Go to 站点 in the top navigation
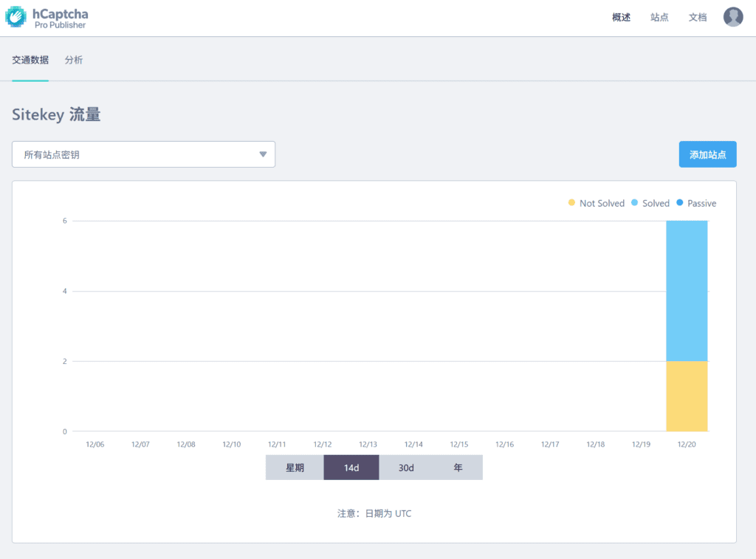Screen dimensions: 756x559 coord(659,17)
